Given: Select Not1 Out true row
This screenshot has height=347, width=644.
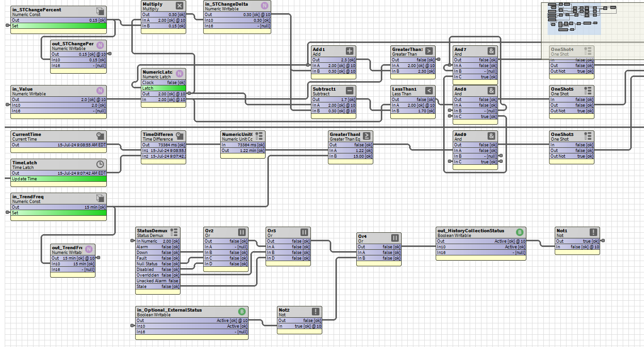Looking at the screenshot, I should click(577, 241).
